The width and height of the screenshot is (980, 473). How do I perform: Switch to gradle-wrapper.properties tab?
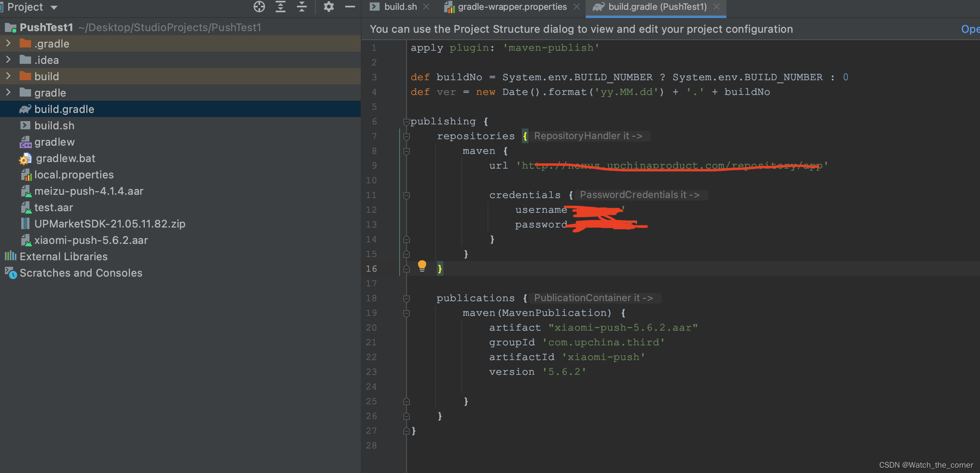click(512, 7)
